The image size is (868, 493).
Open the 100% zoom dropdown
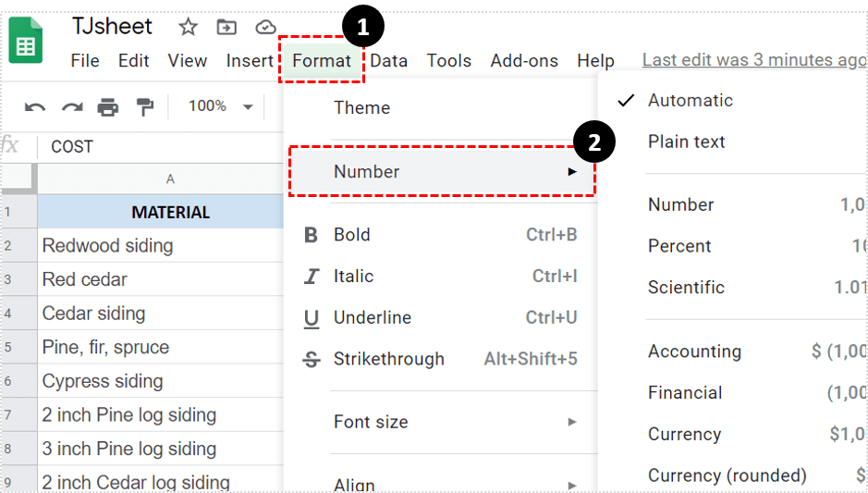click(x=220, y=107)
